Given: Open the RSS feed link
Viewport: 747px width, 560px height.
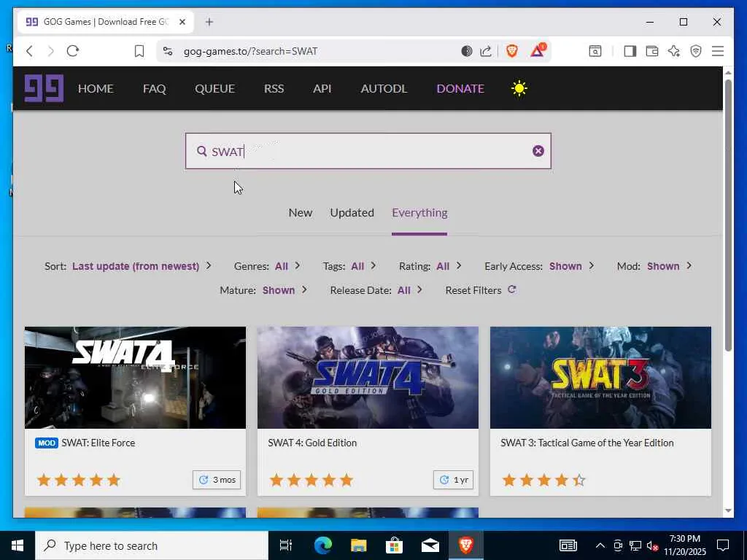Looking at the screenshot, I should pos(274,88).
